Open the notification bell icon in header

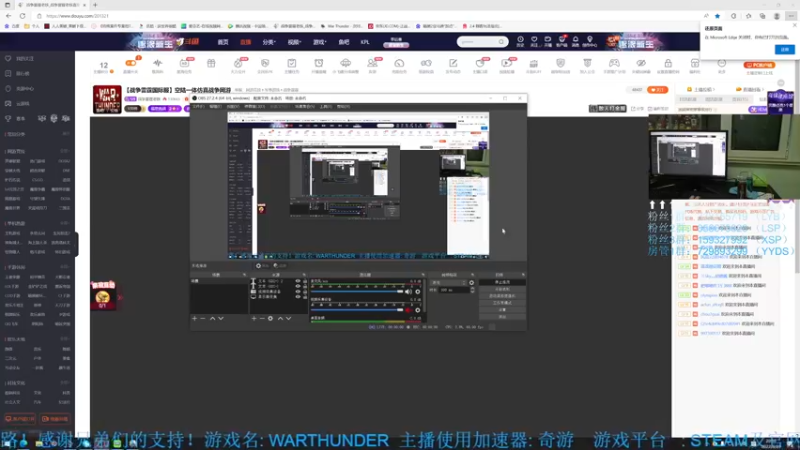576,41
